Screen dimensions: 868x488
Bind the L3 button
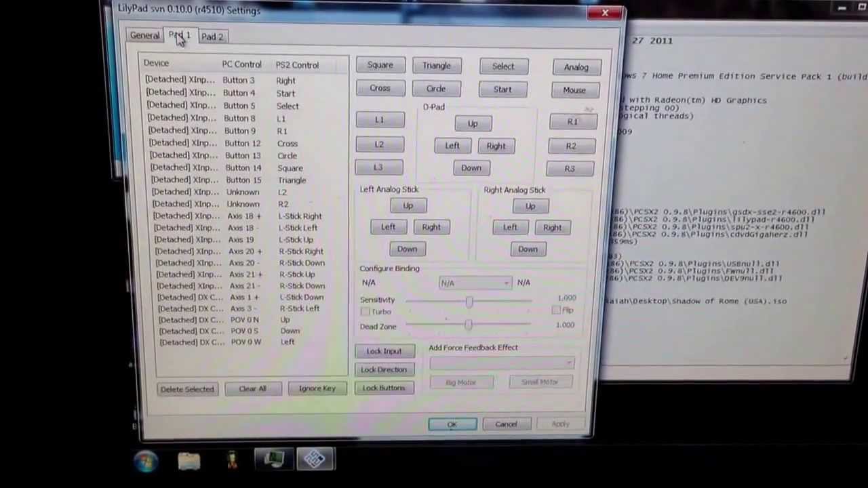[x=378, y=167]
